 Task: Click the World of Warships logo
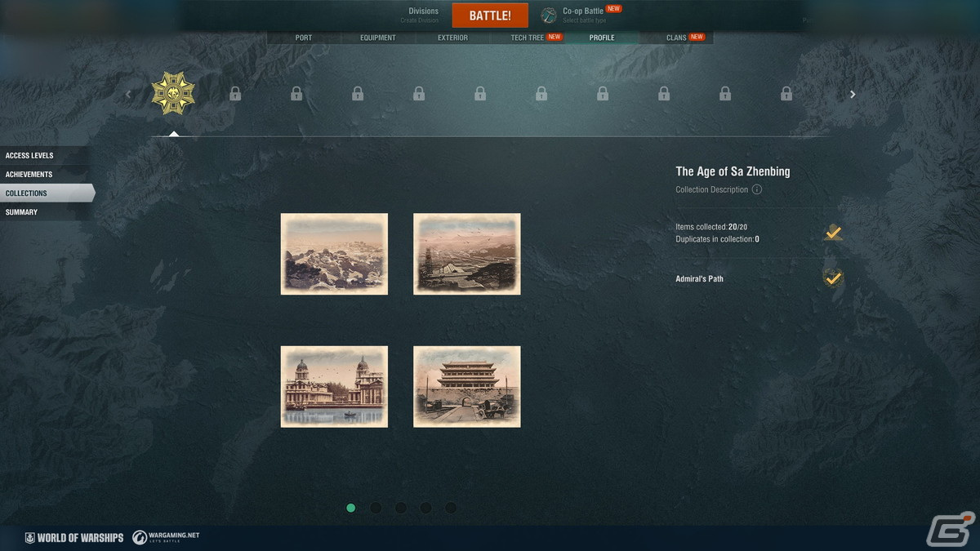pos(74,537)
